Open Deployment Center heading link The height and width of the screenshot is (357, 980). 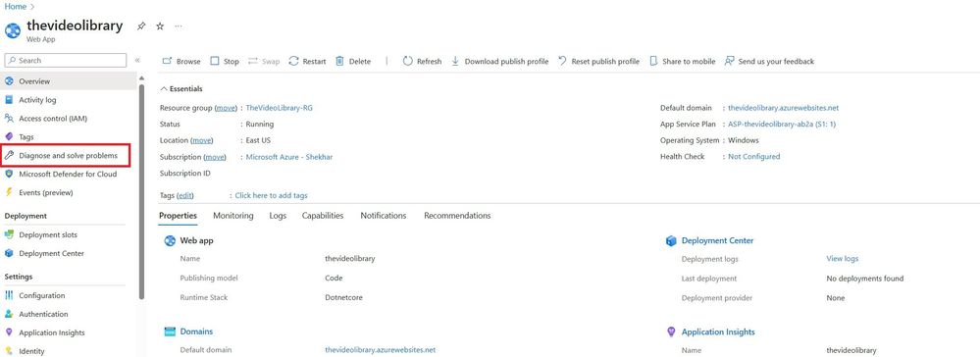[x=717, y=240]
